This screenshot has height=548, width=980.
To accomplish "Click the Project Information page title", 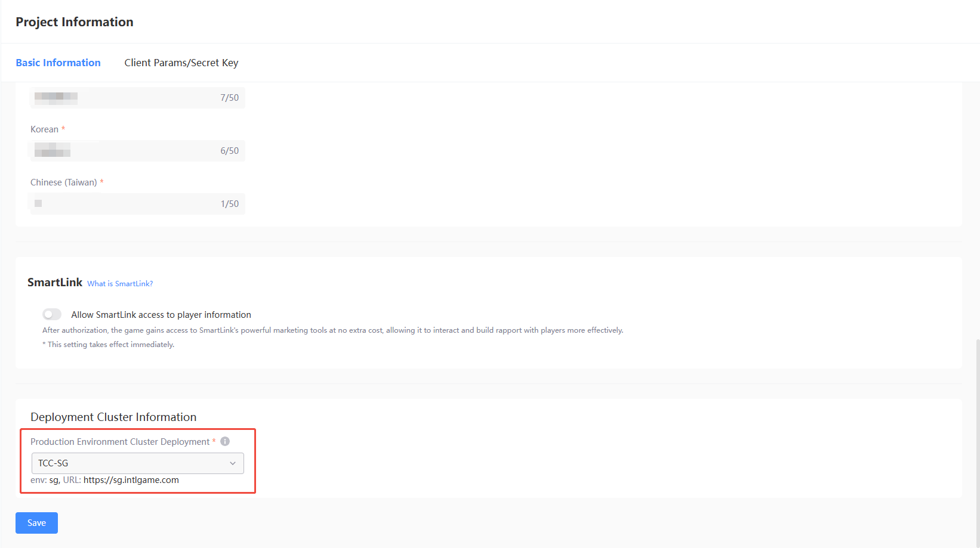I will [x=75, y=22].
